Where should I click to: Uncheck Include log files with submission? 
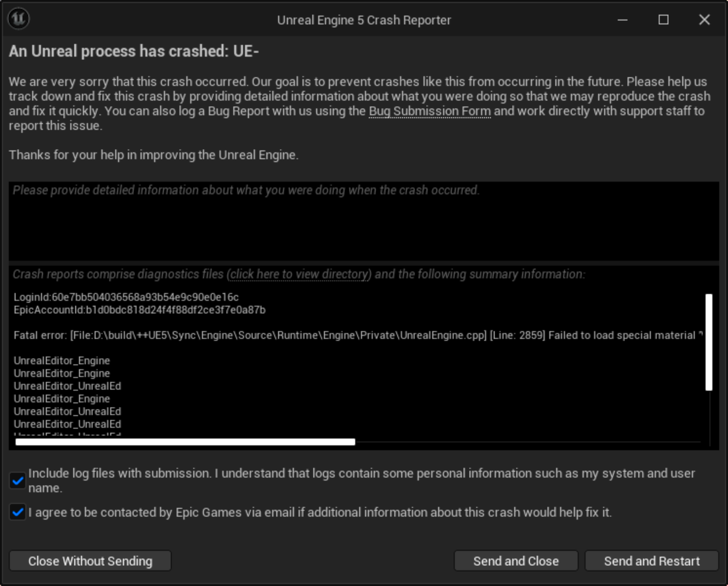pyautogui.click(x=18, y=481)
